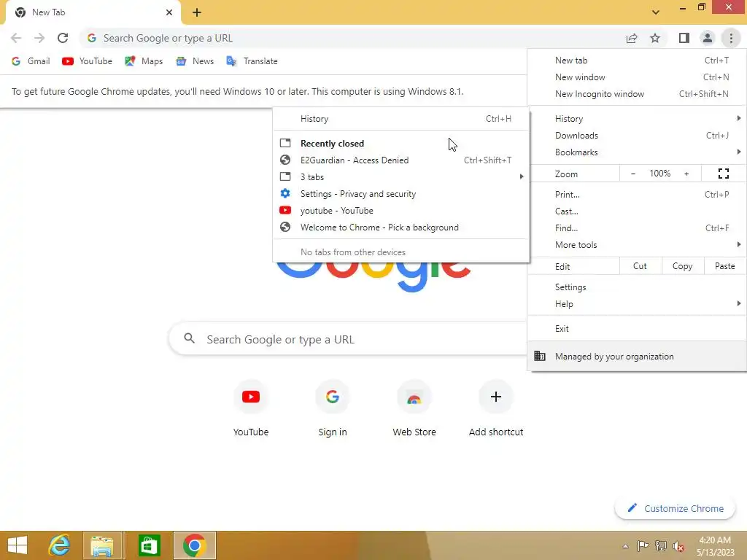The width and height of the screenshot is (747, 560).
Task: Open the Gmail bookmark
Action: (31, 61)
